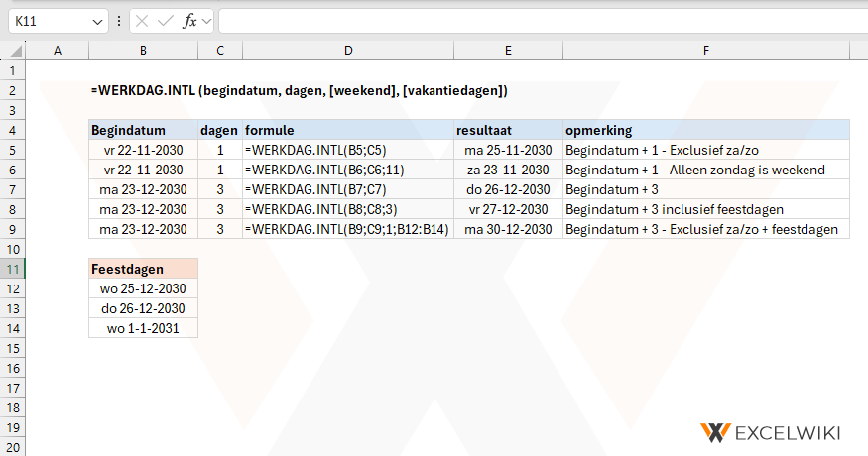This screenshot has height=456, width=868.
Task: Select holiday cell wo 1-1-2031
Action: (144, 329)
